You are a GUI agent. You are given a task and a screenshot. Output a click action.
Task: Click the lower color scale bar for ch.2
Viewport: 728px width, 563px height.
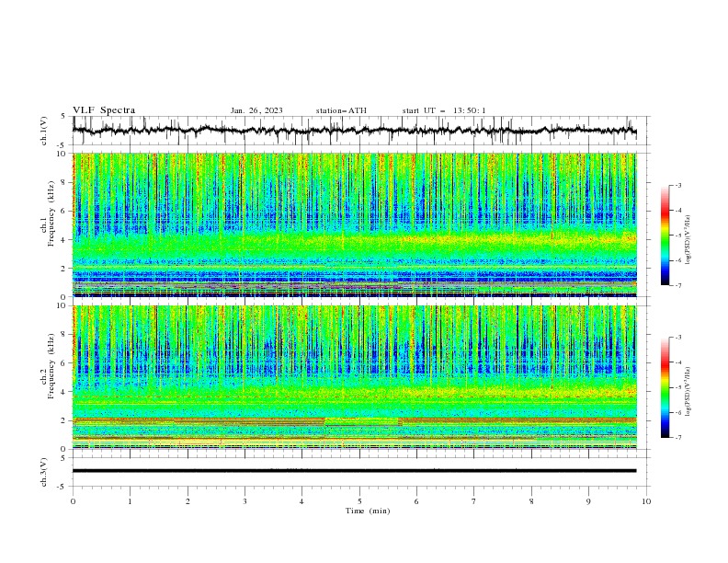[x=665, y=387]
